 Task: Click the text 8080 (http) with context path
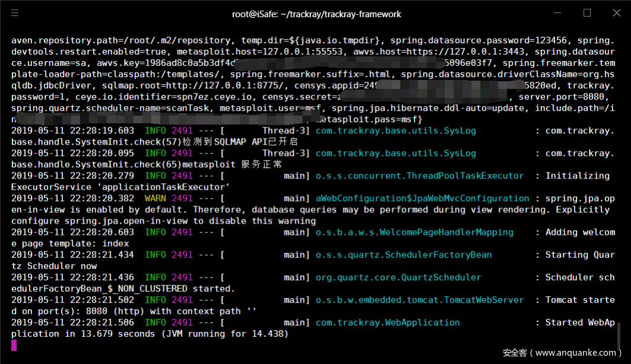pos(164,311)
